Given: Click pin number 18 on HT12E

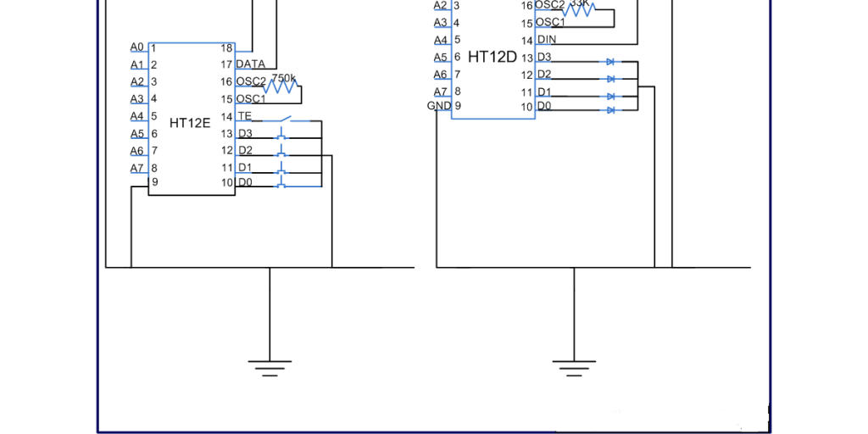Looking at the screenshot, I should [226, 47].
